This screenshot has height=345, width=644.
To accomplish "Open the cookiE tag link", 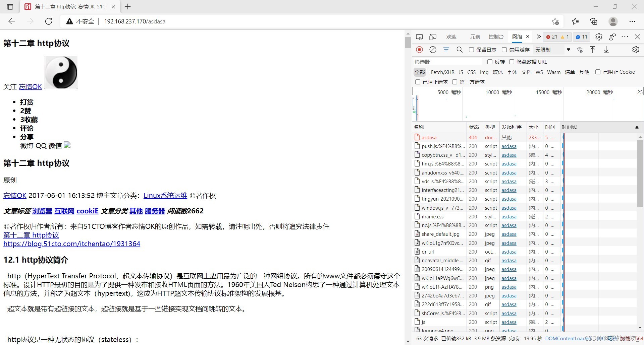I will (87, 211).
